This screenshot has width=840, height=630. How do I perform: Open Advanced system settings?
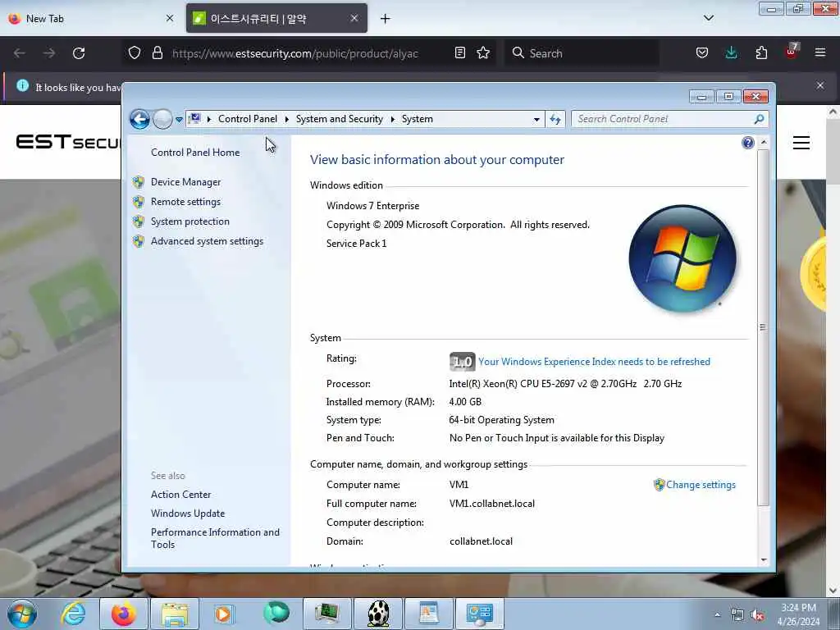[207, 242]
